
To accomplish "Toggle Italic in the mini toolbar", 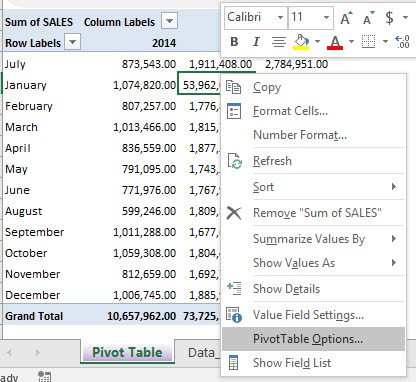I will (256, 42).
